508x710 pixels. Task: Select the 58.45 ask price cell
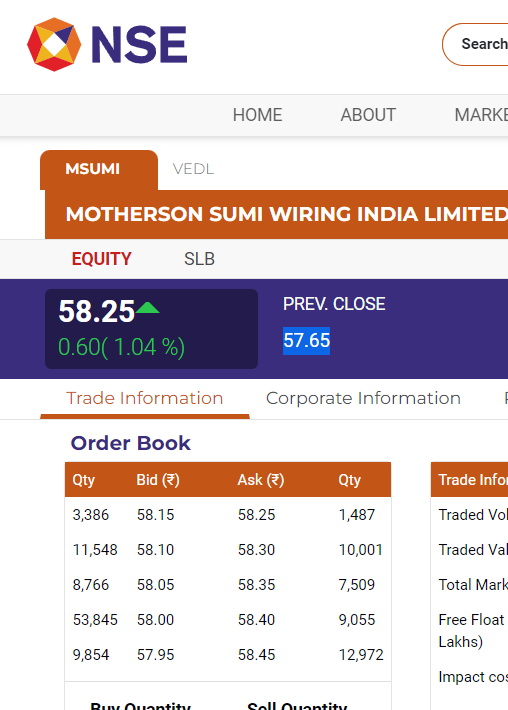(x=256, y=655)
